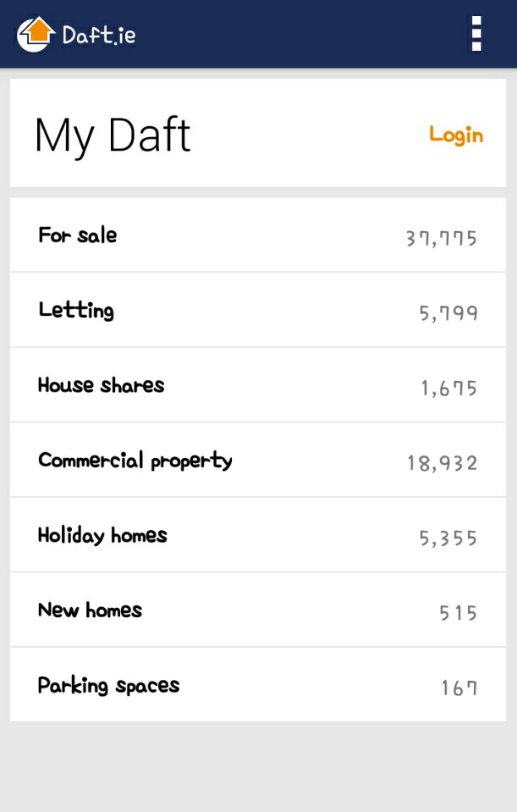
Task: Tap the 1,675 House shares count
Action: [448, 388]
